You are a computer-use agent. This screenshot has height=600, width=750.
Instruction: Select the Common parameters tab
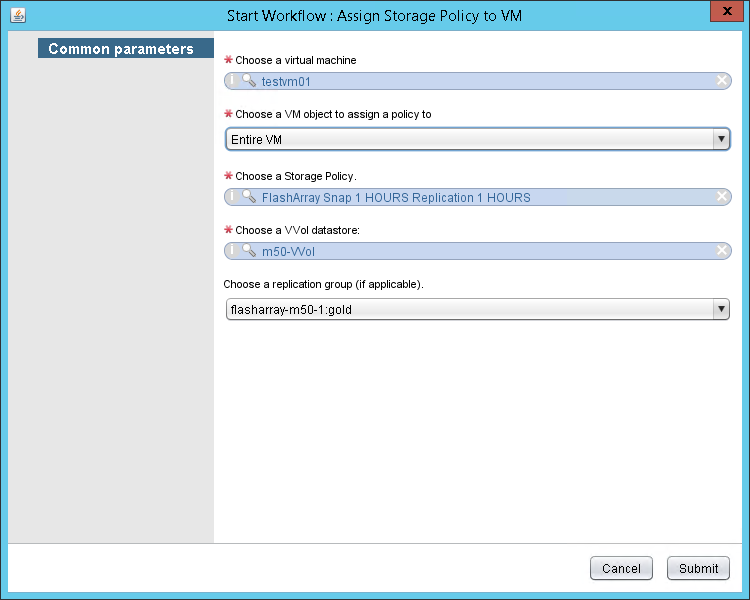pos(121,49)
